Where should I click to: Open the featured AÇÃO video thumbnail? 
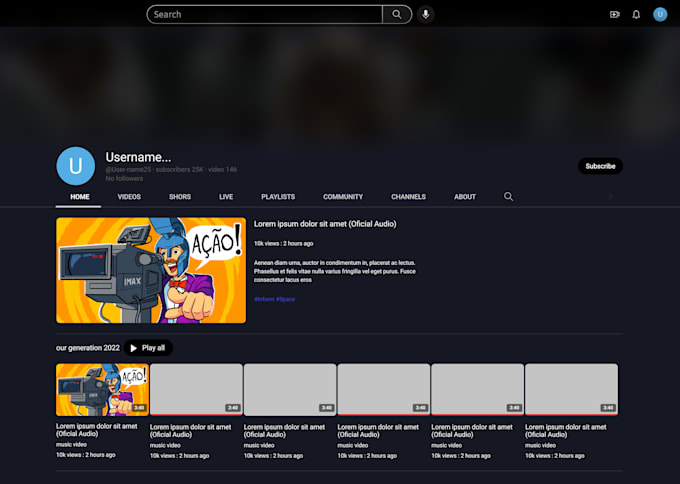click(x=151, y=270)
